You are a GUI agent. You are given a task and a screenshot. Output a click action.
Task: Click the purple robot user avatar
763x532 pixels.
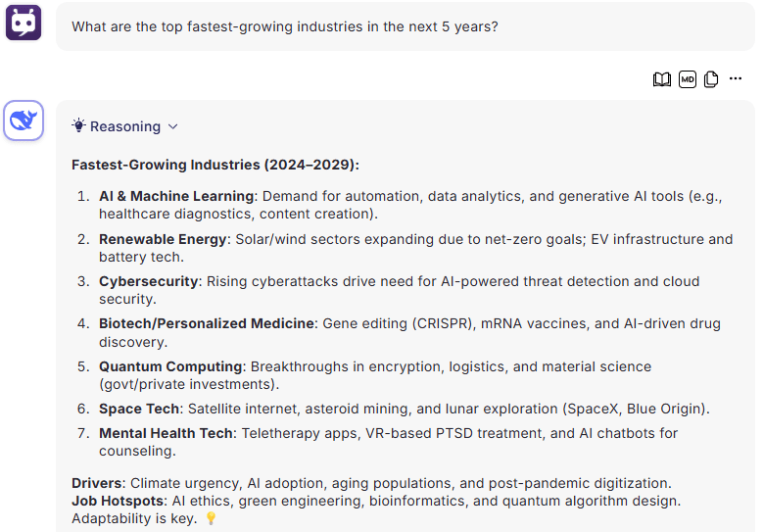pyautogui.click(x=24, y=23)
